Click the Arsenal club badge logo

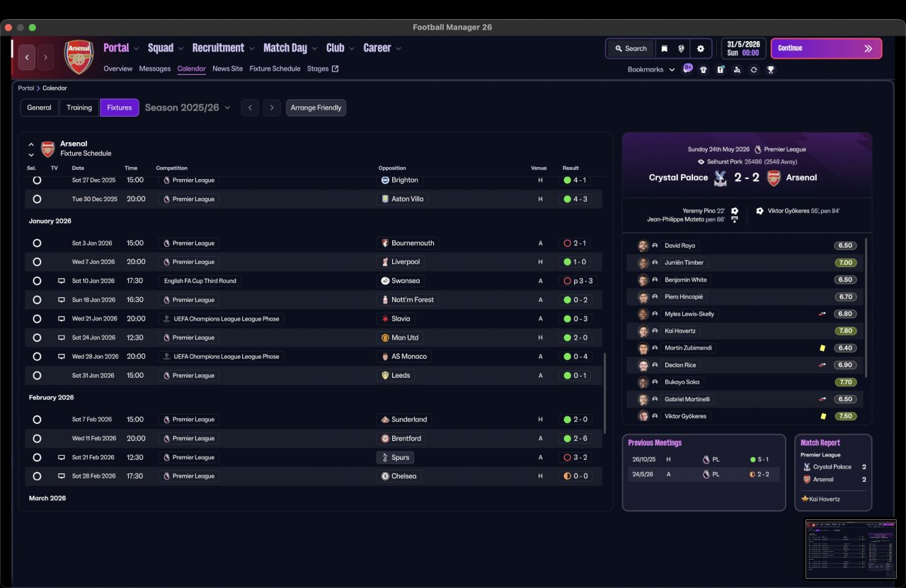(79, 57)
